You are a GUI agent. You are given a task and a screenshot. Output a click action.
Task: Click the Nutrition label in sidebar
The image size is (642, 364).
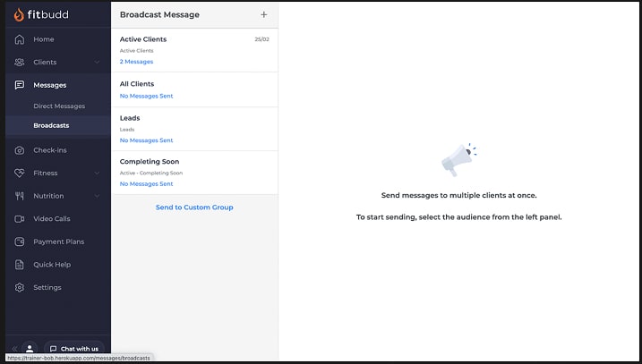tap(48, 196)
